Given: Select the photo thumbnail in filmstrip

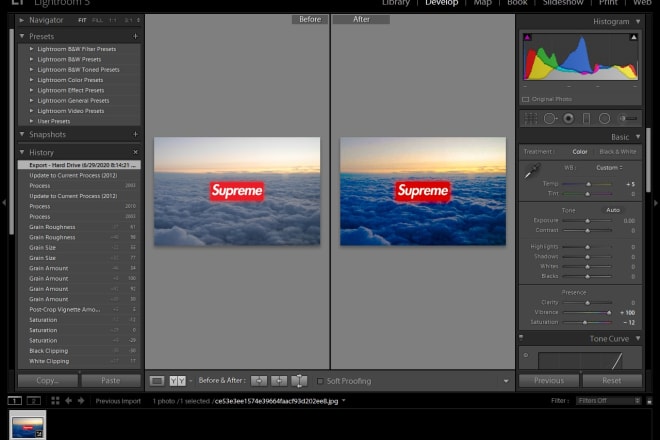Looking at the screenshot, I should [x=27, y=426].
